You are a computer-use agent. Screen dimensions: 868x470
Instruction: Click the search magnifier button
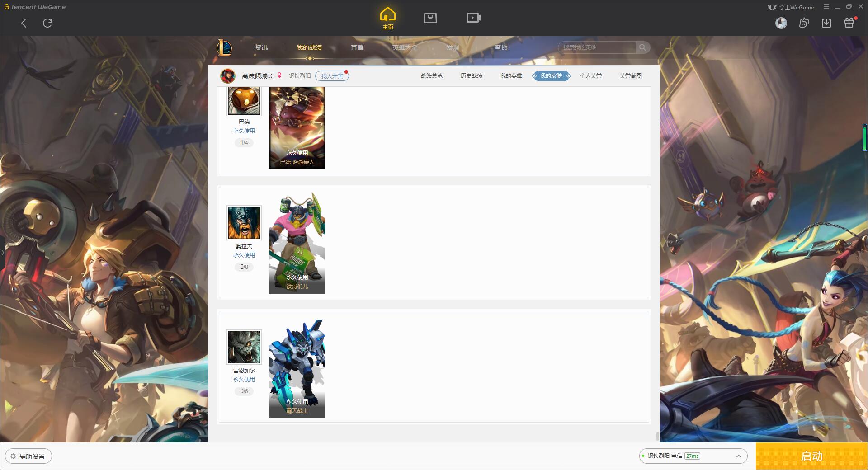[642, 47]
